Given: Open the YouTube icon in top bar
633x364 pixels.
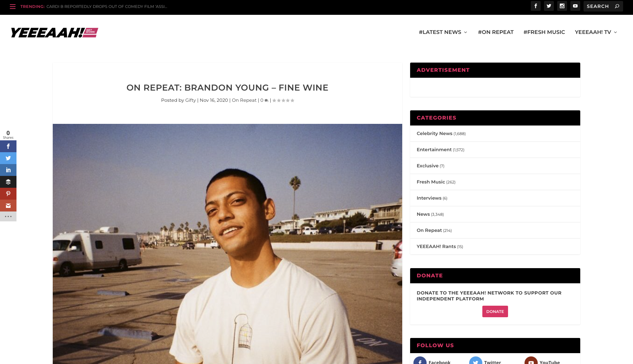Looking at the screenshot, I should (x=575, y=6).
